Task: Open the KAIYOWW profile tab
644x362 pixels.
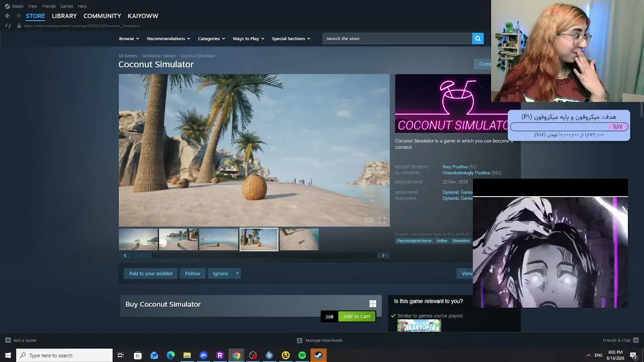Action: 143,16
